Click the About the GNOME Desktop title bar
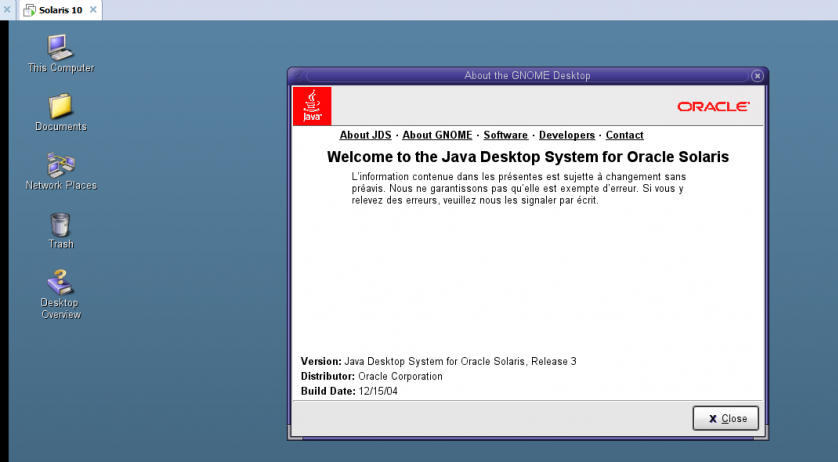Viewport: 838px width, 462px height. coord(527,75)
